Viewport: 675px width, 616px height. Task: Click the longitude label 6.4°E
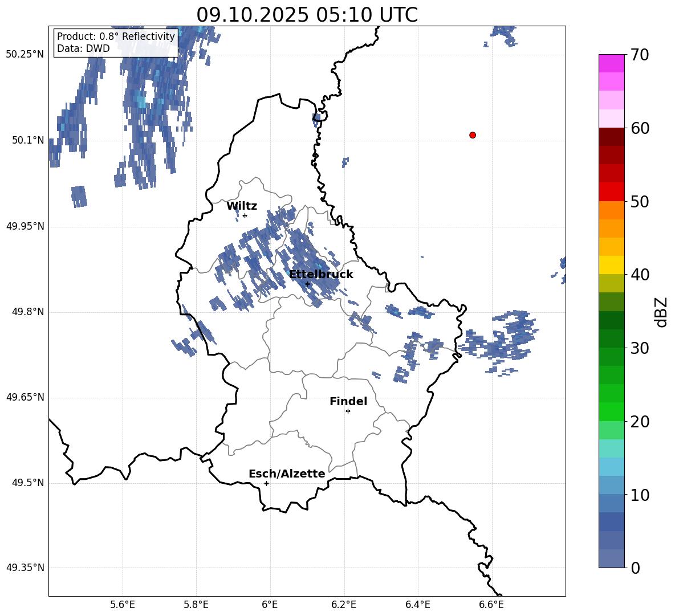point(417,605)
